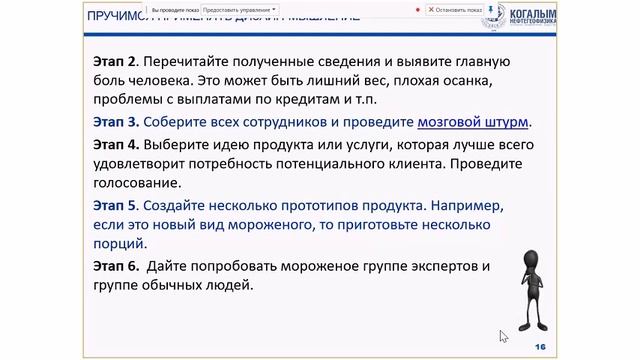Click the pin icon on sharing toolbar
The image size is (640, 360).
(x=491, y=9)
